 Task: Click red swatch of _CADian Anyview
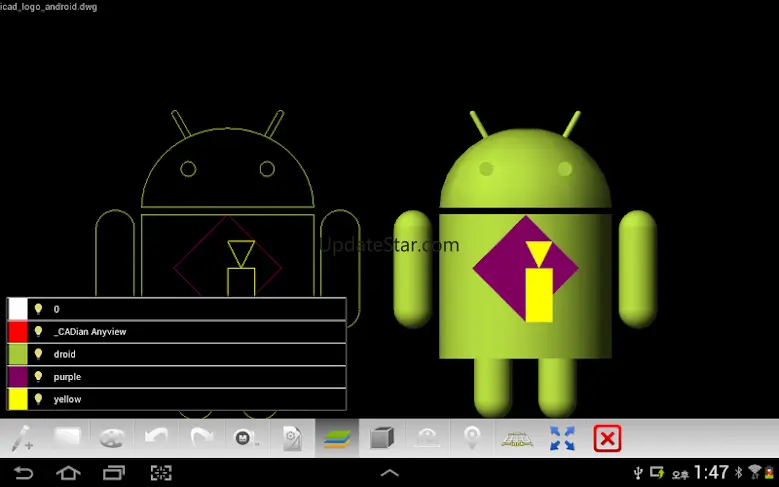(18, 331)
